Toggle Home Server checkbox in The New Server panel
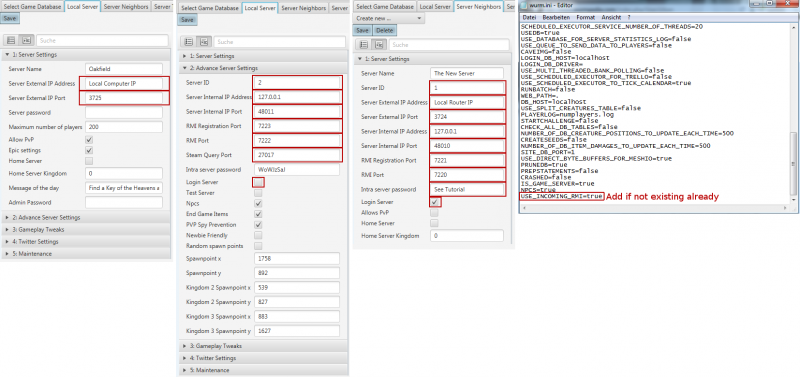This screenshot has height=377, width=800. 434,223
